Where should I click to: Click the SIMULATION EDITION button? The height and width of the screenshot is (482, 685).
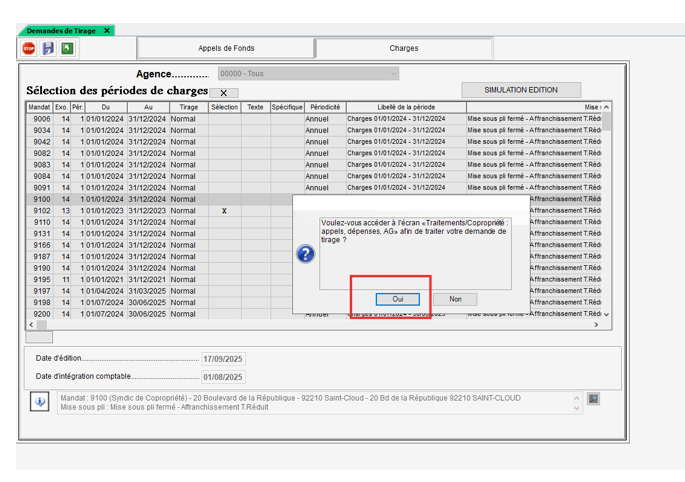click(x=520, y=90)
